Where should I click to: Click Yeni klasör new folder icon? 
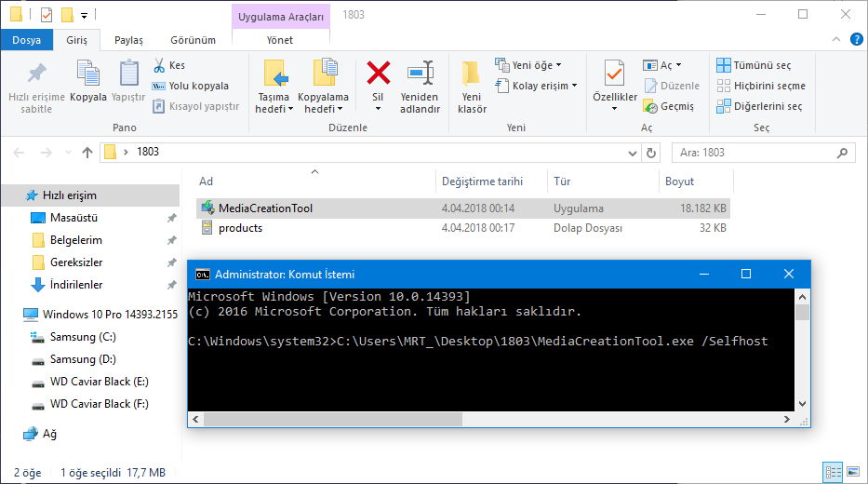[x=472, y=74]
